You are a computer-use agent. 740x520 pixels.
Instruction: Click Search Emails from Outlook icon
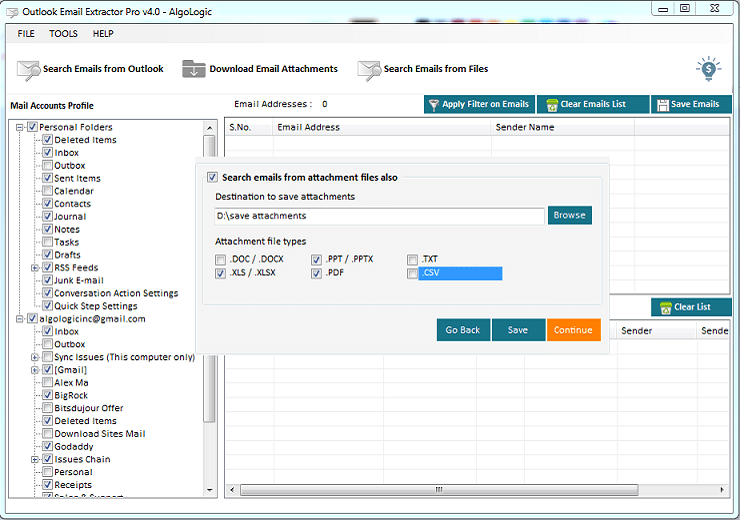click(x=29, y=70)
